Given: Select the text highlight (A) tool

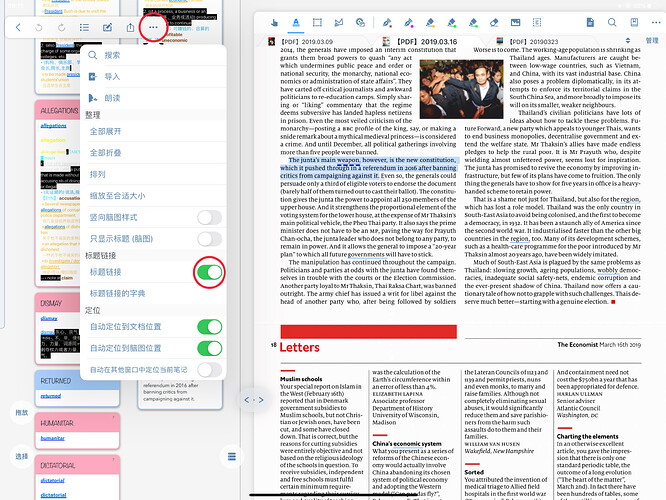Looking at the screenshot, I should coord(296,23).
